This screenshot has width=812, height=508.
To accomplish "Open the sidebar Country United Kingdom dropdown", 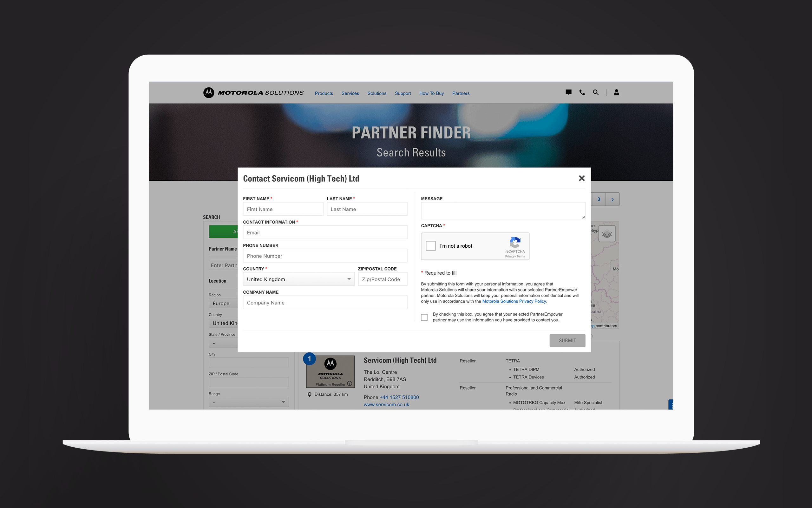I will (x=223, y=323).
